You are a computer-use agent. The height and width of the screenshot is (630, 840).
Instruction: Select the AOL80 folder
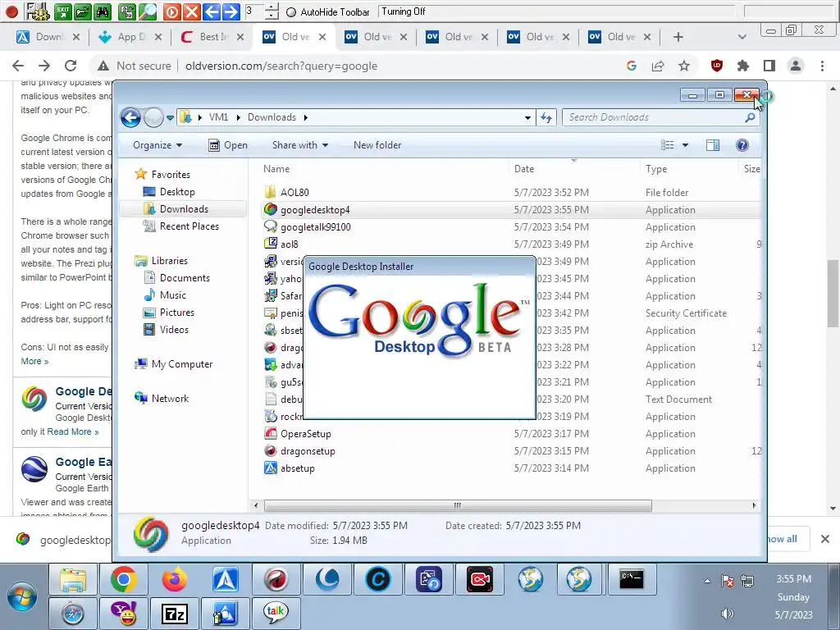point(294,192)
